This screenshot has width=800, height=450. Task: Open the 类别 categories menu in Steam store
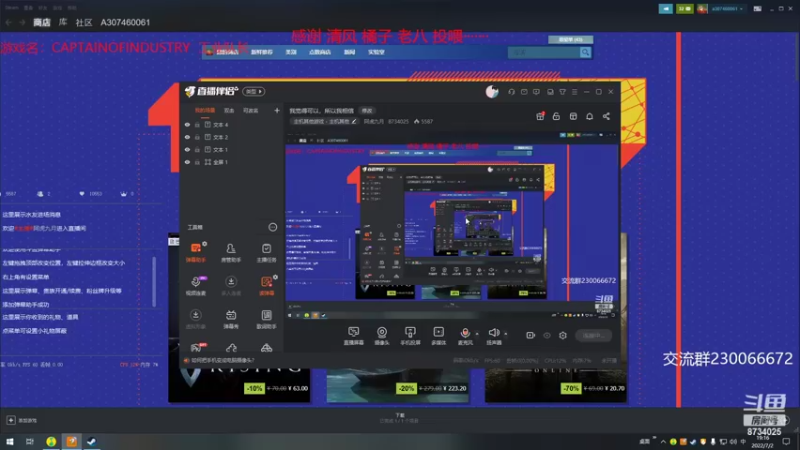(x=291, y=52)
